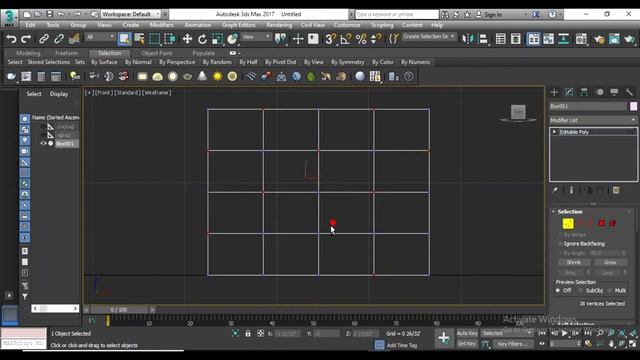Select Vertex sub-object level icon
640x360 pixels.
568,223
